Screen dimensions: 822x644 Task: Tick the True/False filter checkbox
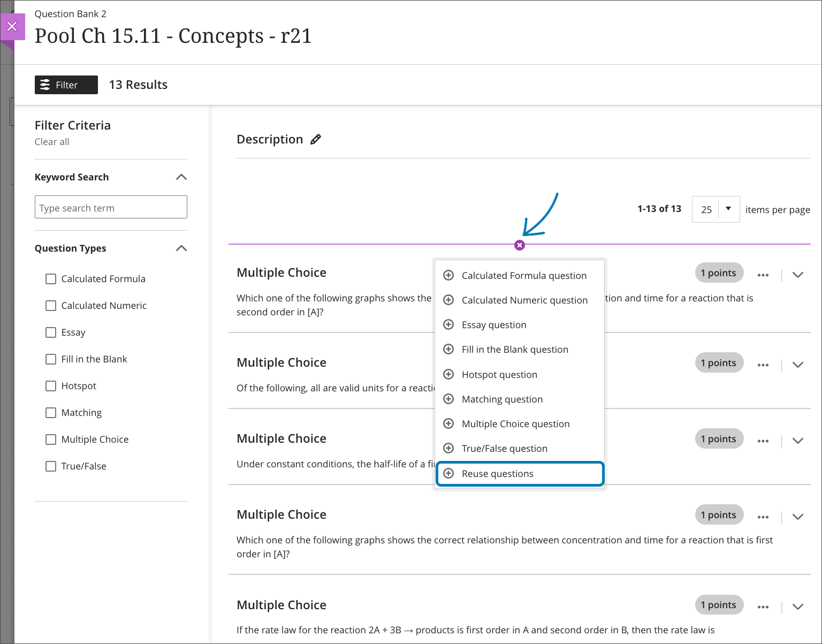(x=51, y=466)
